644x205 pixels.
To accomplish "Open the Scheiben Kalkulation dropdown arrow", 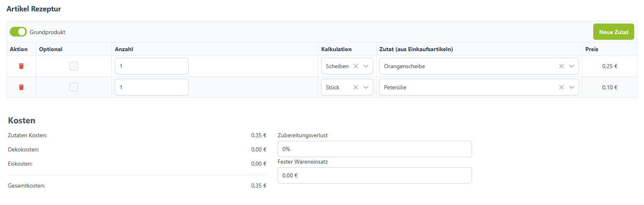I will [x=366, y=66].
